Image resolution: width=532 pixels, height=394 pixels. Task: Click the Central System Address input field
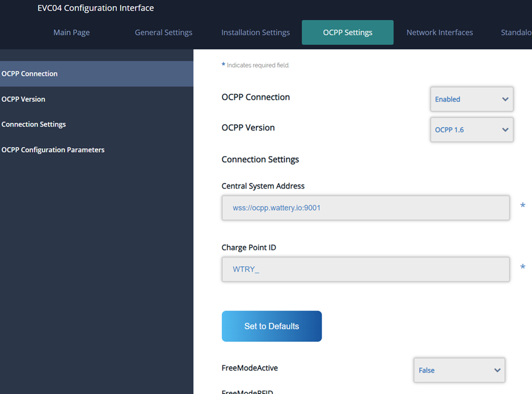pos(365,208)
